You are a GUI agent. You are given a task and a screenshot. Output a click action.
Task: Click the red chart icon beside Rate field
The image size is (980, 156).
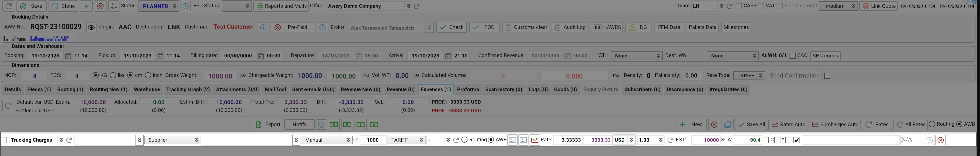point(534,140)
